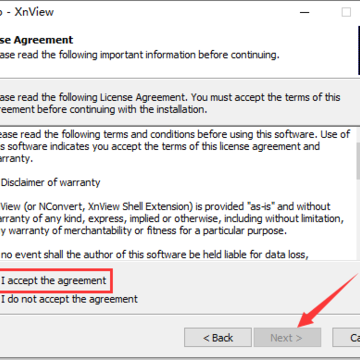Screen dimensions: 360x360
Task: Click the disabled maximize box in title bar
Action: pos(346,12)
